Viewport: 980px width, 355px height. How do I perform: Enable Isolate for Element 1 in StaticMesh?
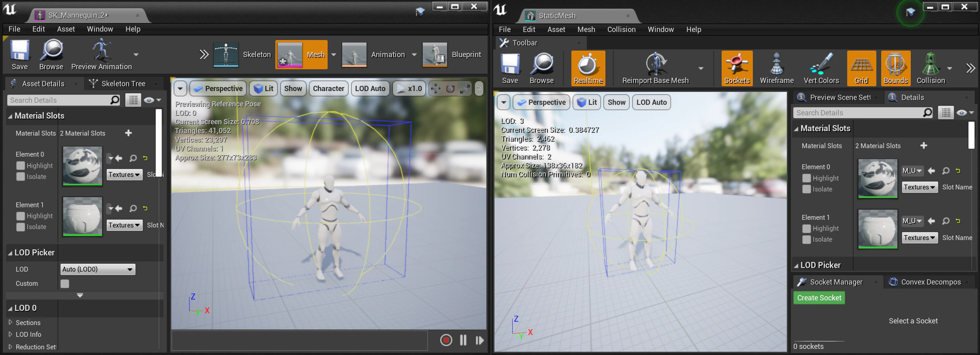(807, 240)
